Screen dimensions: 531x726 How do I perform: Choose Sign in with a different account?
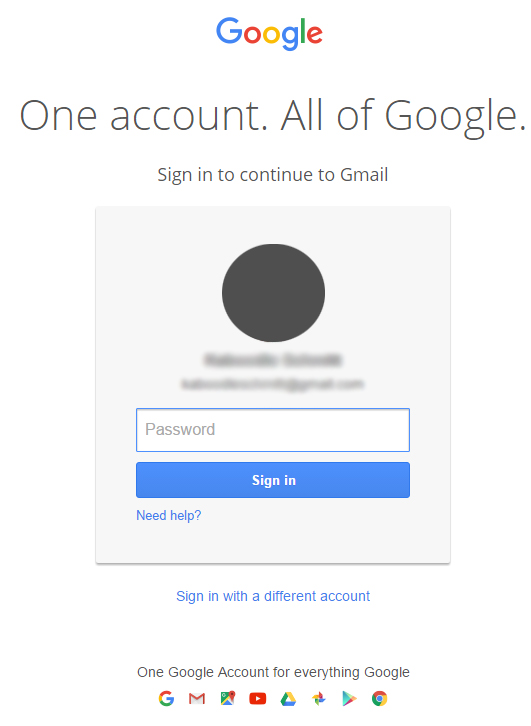point(273,596)
